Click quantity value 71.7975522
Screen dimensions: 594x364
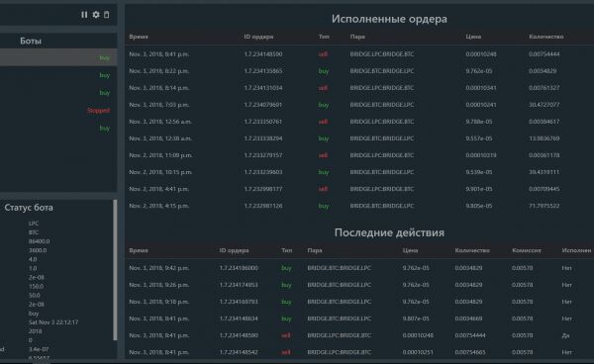[544, 206]
